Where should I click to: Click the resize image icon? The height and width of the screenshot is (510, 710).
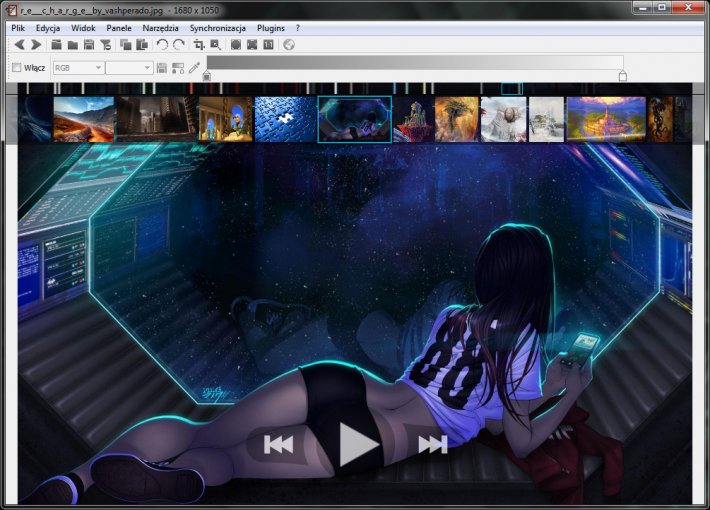pos(216,44)
